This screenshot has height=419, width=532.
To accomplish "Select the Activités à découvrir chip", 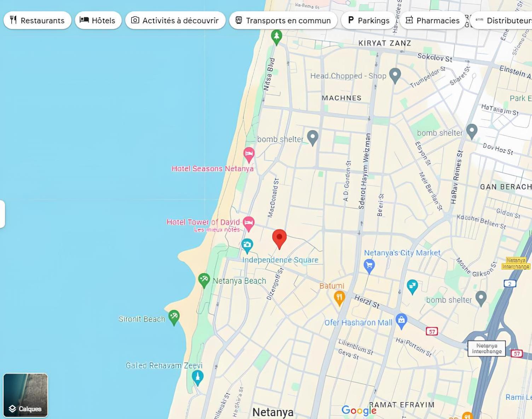I will tap(175, 20).
